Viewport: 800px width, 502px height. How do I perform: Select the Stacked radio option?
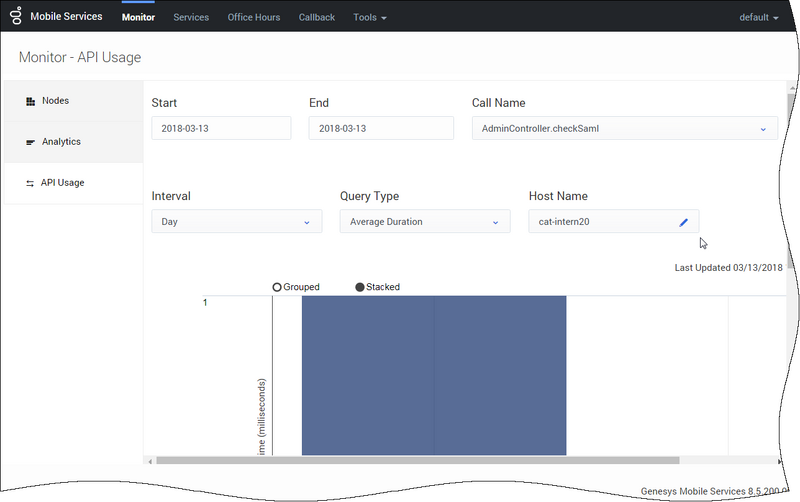click(x=360, y=287)
